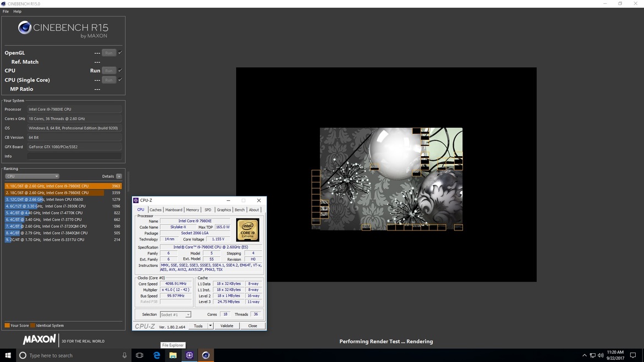Switch to the Mainboard tab in CPU-Z
Viewport: 644px width, 362px height.
point(174,210)
